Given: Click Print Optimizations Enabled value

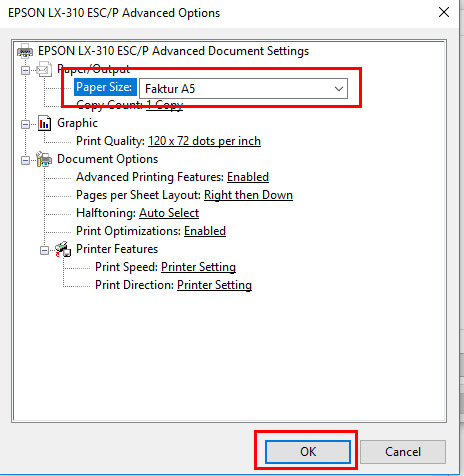Looking at the screenshot, I should click(x=205, y=231).
